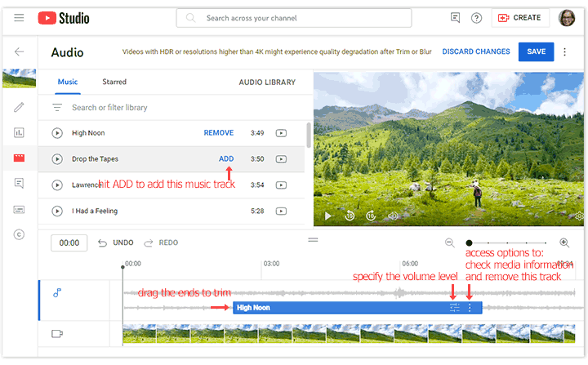Go back using the left arrow

(x=19, y=51)
